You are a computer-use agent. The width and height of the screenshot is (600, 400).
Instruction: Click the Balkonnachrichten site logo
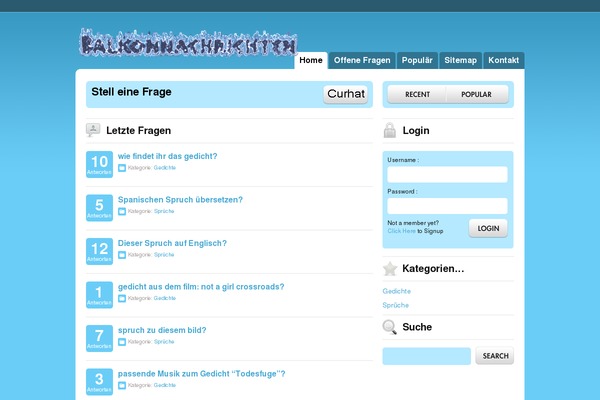pyautogui.click(x=188, y=43)
